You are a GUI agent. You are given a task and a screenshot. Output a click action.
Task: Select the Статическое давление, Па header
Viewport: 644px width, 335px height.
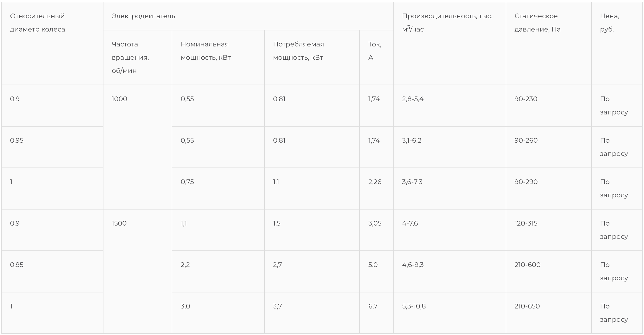tap(537, 23)
